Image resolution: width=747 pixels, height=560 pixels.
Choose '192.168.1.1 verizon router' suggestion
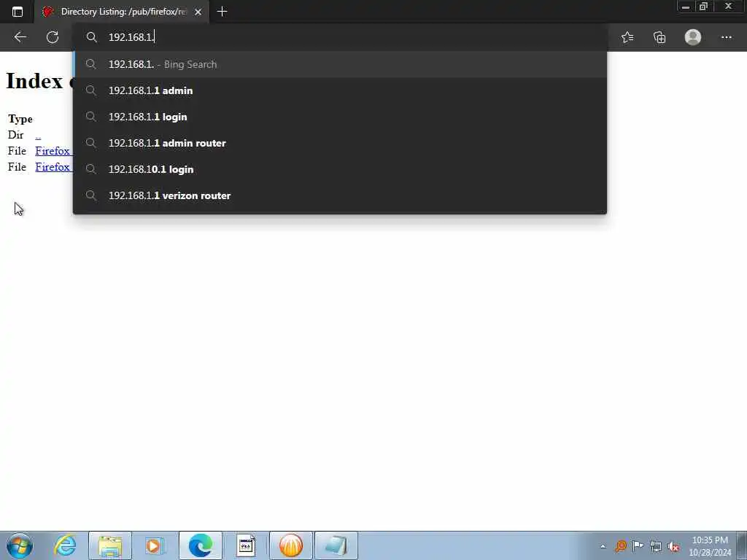tap(340, 195)
